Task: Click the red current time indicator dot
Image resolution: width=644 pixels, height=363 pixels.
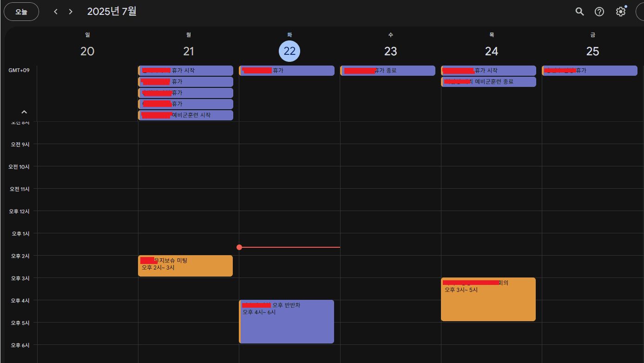Action: (x=239, y=247)
